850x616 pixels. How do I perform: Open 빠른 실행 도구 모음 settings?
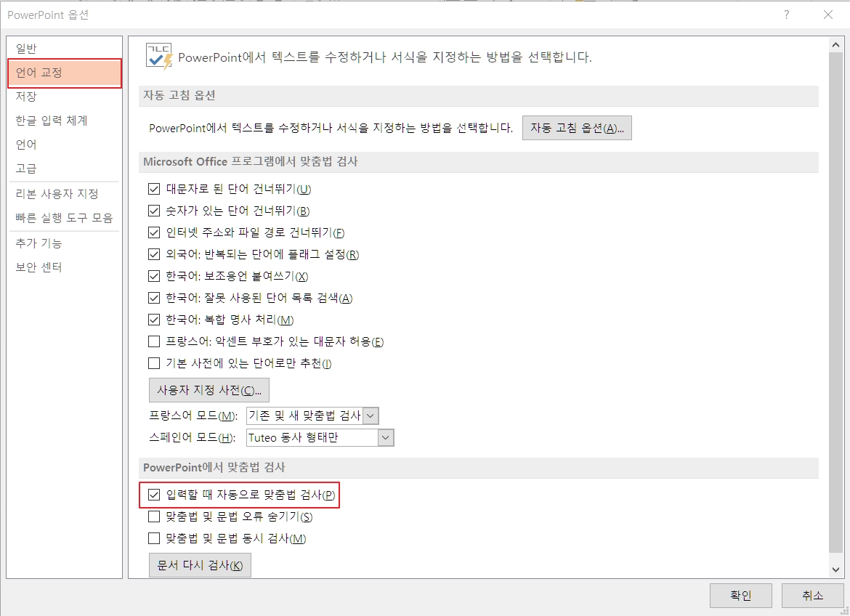[64, 218]
